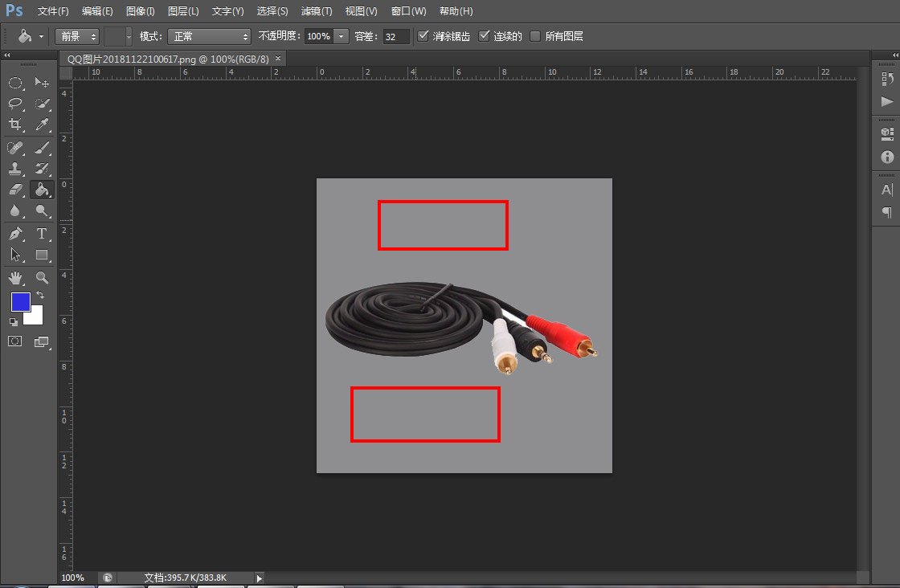Uncheck the 连续的 contiguous checkbox
Screen dimensions: 900x588
tap(484, 36)
